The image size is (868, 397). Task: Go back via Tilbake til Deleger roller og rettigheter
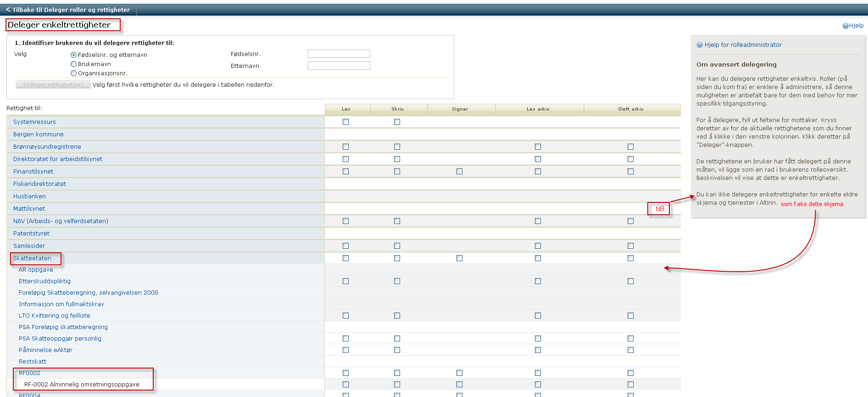[x=68, y=10]
